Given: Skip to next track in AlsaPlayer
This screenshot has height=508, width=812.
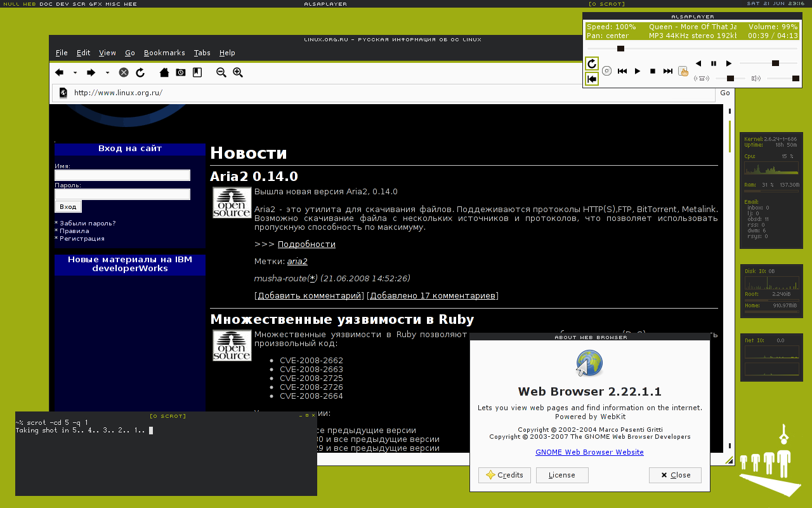Looking at the screenshot, I should click(668, 71).
